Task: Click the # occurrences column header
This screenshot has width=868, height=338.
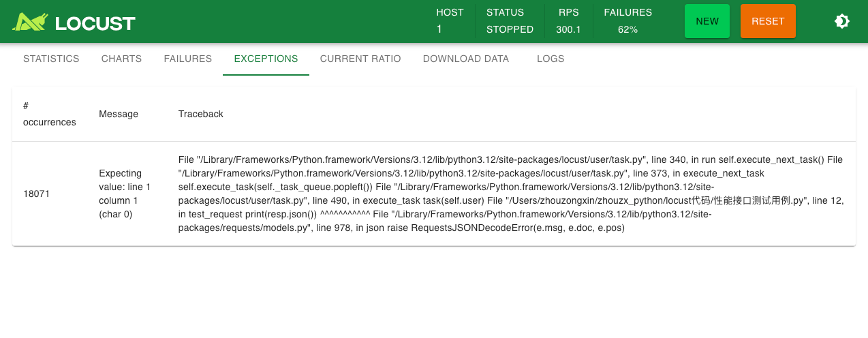Action: (49, 114)
